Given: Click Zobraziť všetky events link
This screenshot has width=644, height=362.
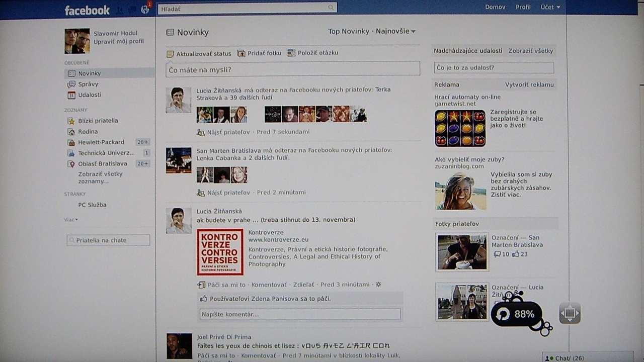Looking at the screenshot, I should click(x=530, y=51).
